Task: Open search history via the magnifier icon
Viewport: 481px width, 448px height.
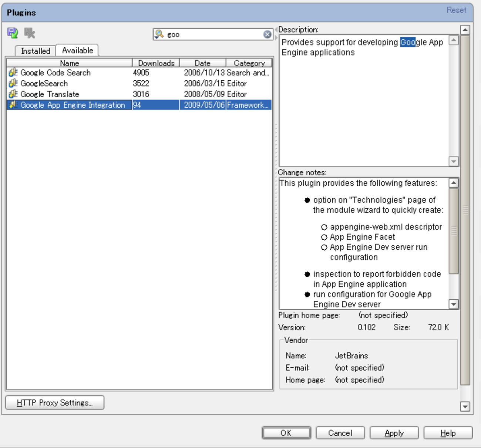Action: [159, 34]
